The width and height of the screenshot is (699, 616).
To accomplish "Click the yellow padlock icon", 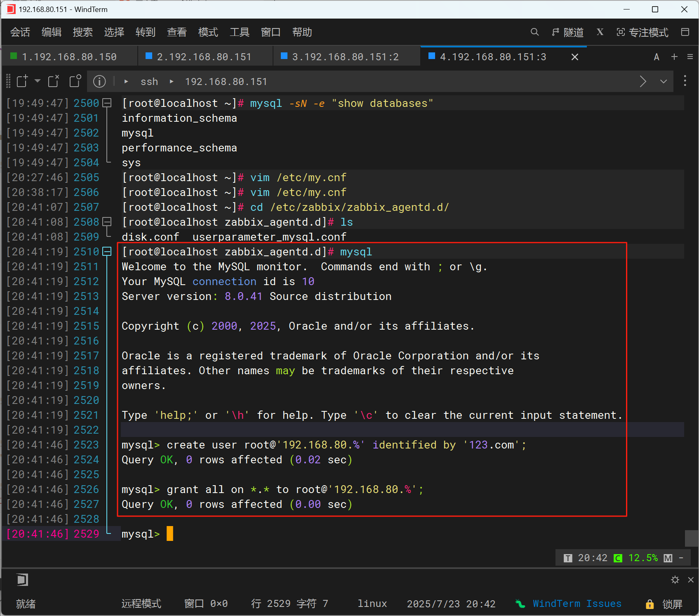I will (x=650, y=604).
